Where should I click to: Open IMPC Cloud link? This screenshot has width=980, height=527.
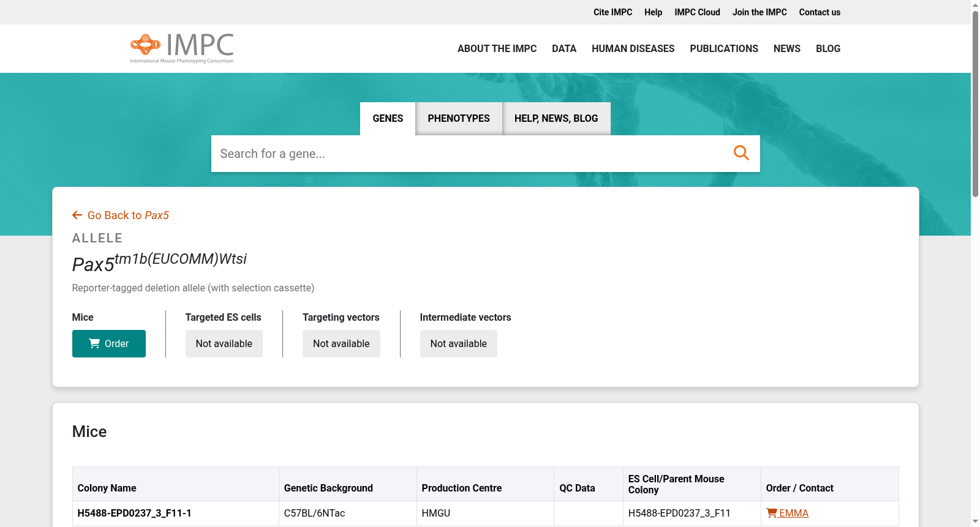[697, 12]
